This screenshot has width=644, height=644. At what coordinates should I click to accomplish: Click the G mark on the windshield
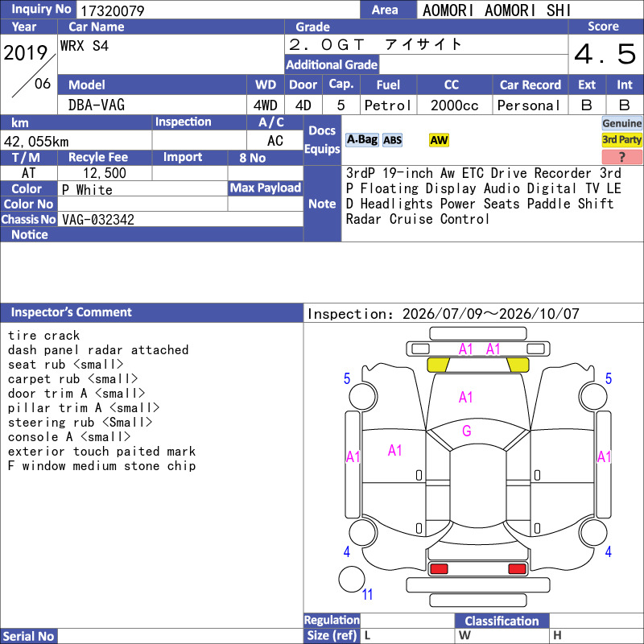click(467, 431)
